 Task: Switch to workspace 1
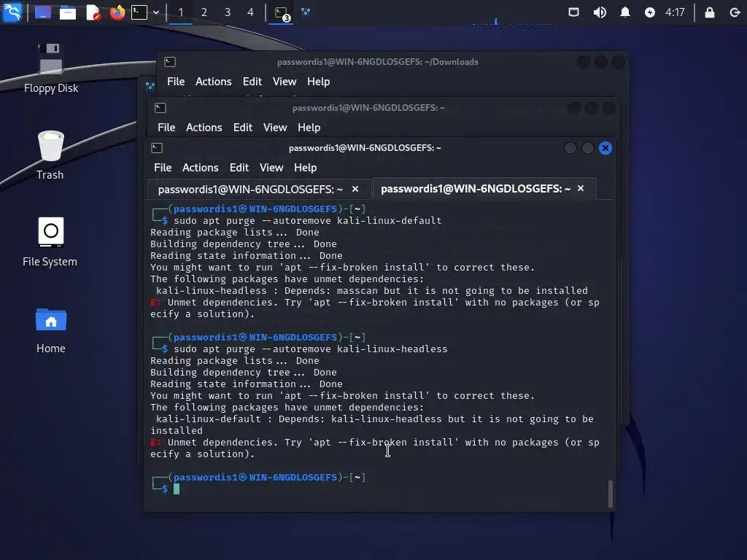pyautogui.click(x=181, y=12)
